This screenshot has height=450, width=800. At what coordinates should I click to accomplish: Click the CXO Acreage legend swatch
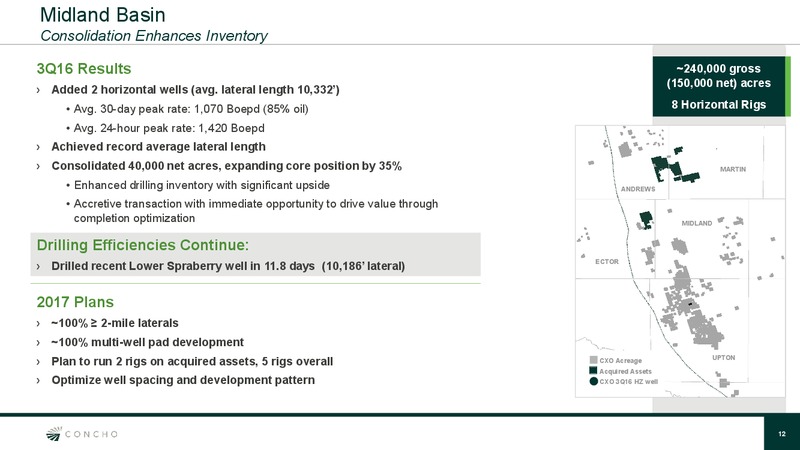[x=593, y=360]
